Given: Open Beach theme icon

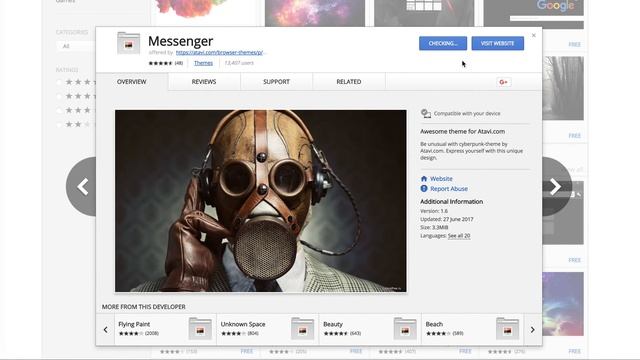Looking at the screenshot, I should tap(507, 329).
